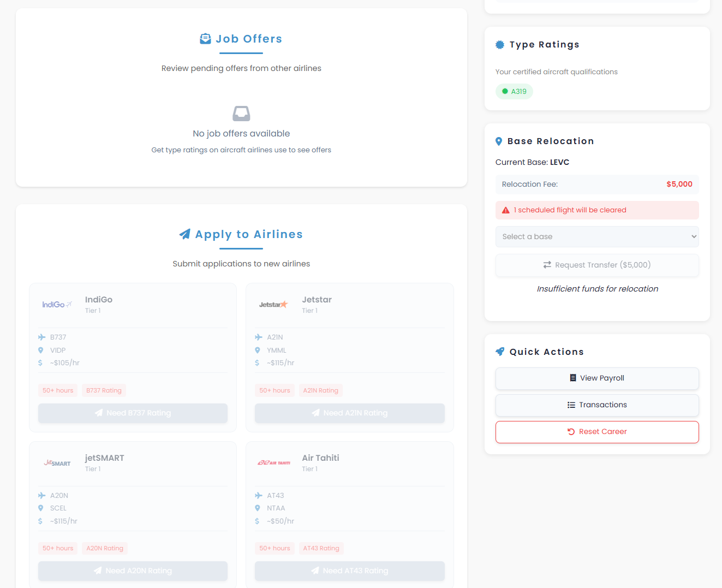Click the location pin beside SCEL
The height and width of the screenshot is (588, 722).
(x=40, y=508)
